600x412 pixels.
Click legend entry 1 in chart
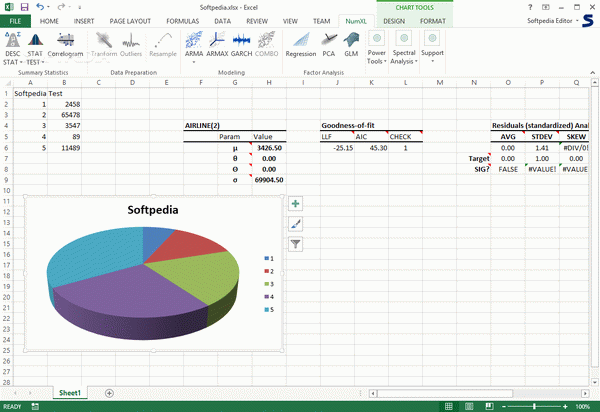point(269,259)
